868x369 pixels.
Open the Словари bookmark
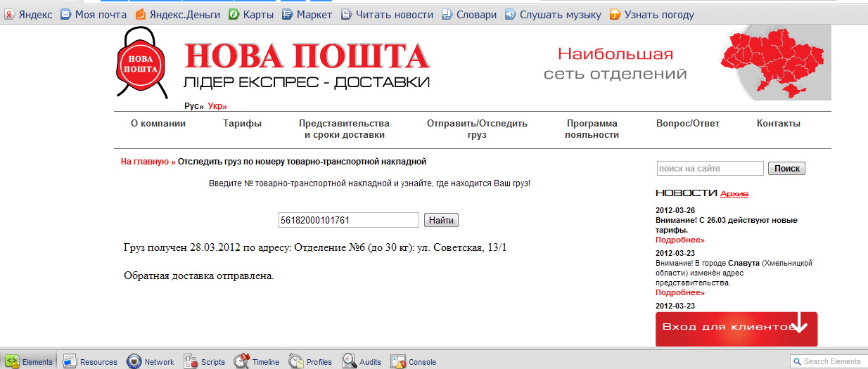tap(468, 14)
